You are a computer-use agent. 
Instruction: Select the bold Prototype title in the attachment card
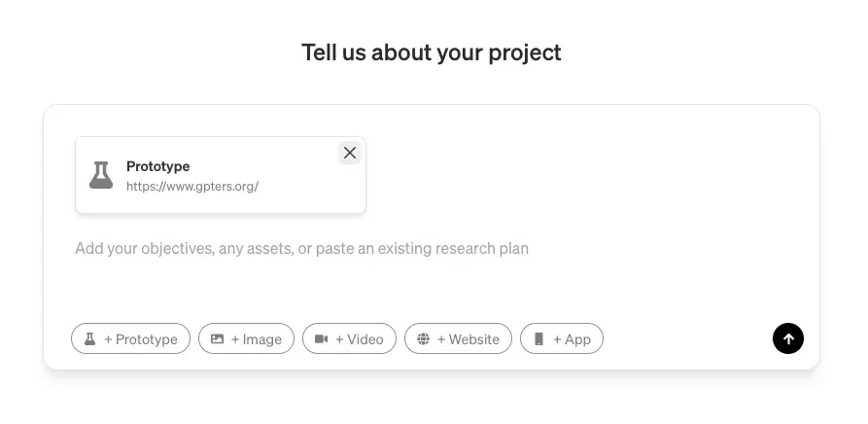point(157,166)
